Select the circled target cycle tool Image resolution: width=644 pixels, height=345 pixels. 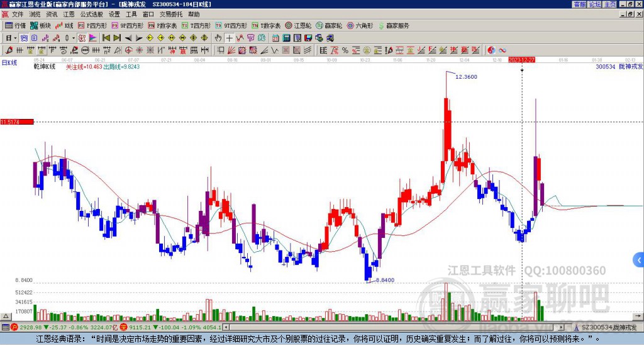[x=128, y=50]
